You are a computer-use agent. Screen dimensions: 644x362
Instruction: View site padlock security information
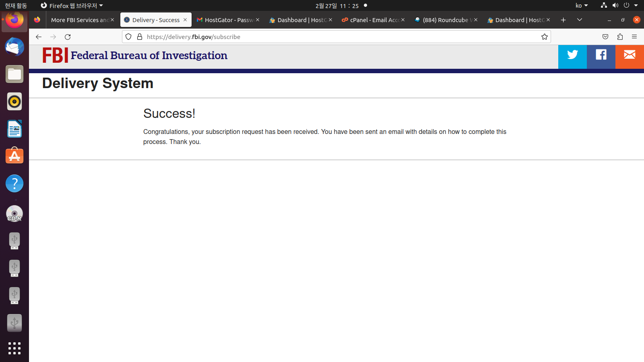[140, 37]
